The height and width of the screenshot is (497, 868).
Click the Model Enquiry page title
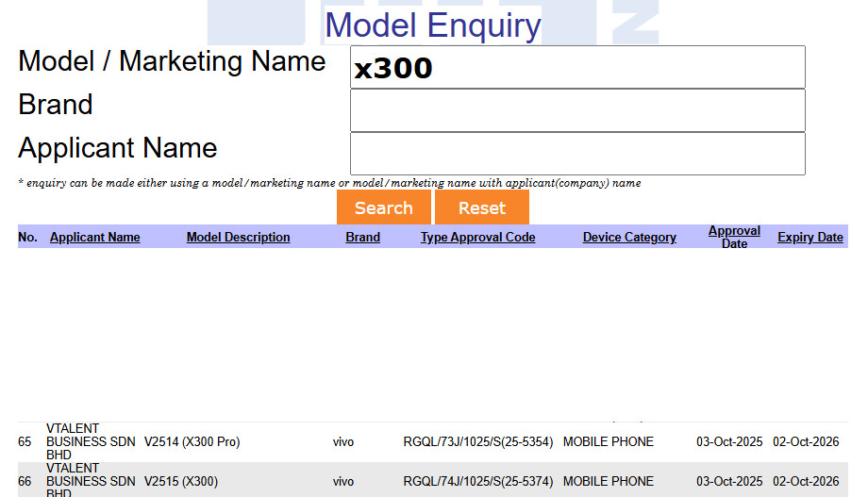(433, 25)
